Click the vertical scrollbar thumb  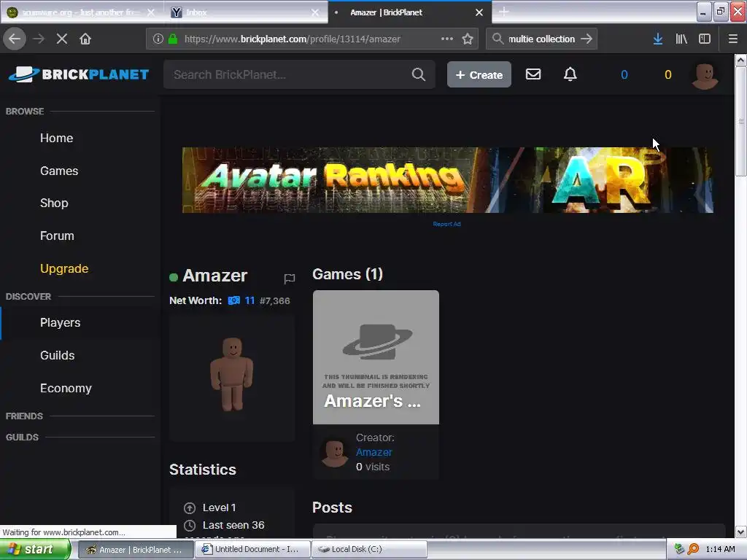(x=740, y=122)
